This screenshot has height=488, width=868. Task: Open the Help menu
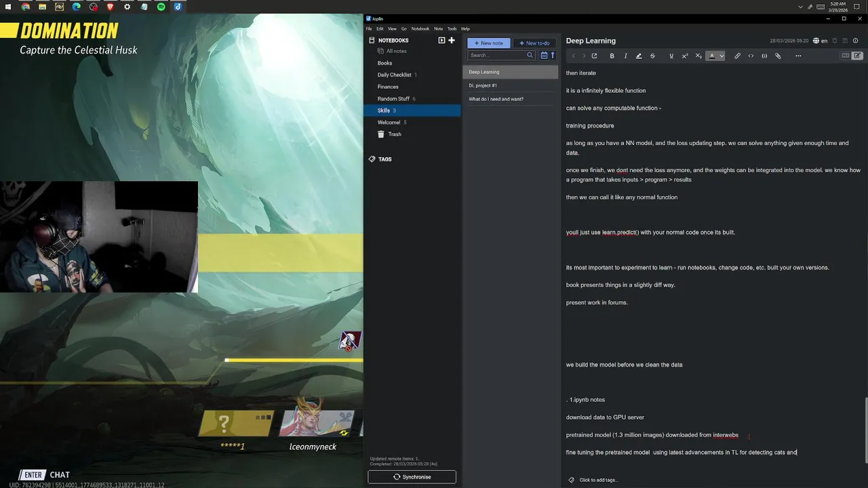click(x=465, y=28)
